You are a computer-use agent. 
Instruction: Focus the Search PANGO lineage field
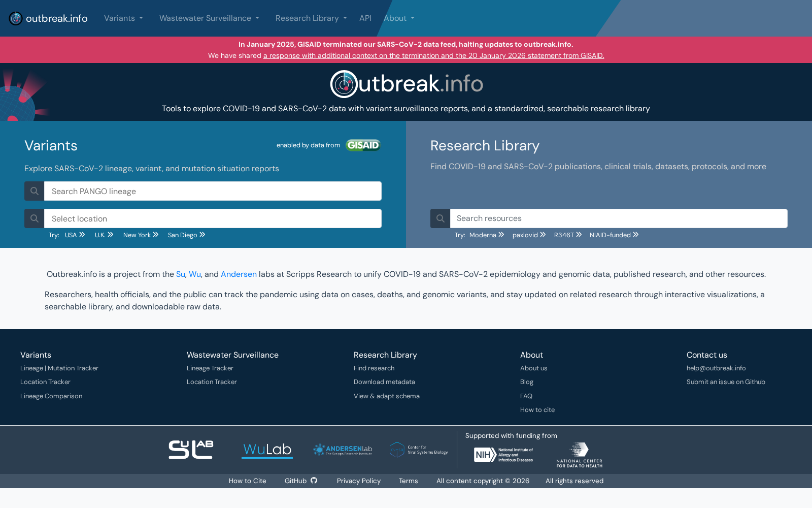(x=213, y=191)
